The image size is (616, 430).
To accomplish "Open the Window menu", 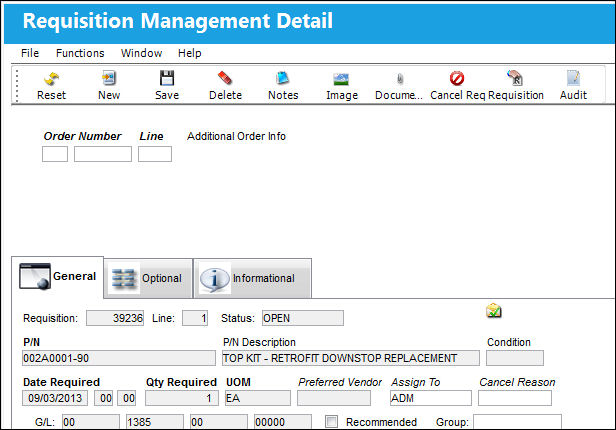I will tap(141, 53).
